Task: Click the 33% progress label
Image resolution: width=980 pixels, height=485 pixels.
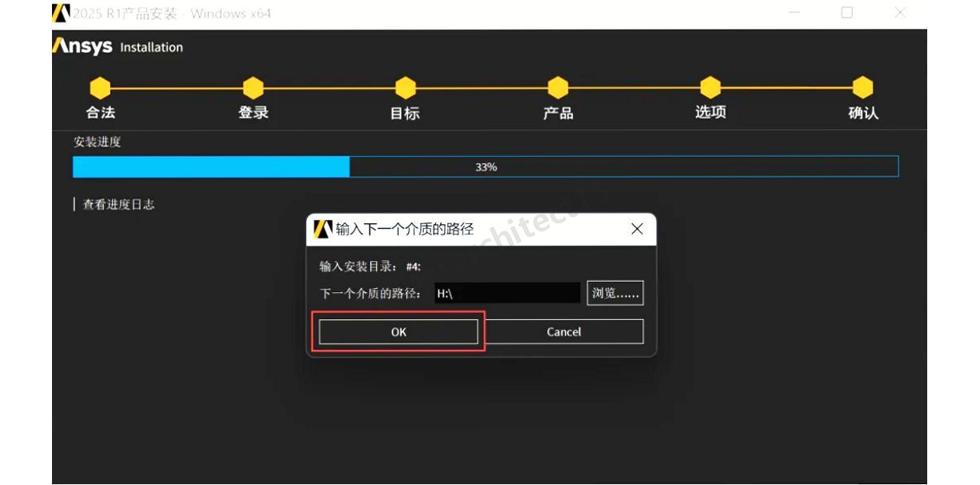Action: pos(486,166)
